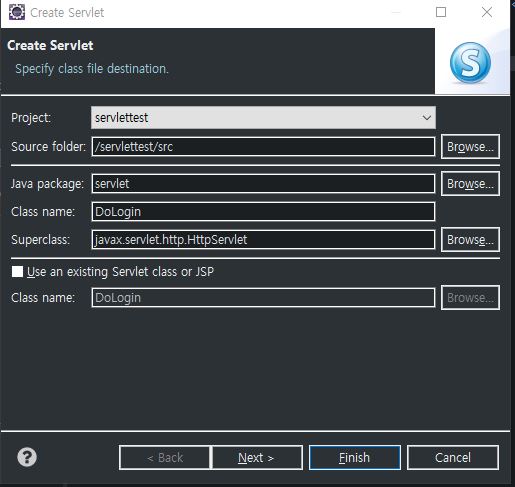Enable Use an existing Servlet class or JSP
Screen dimensions: 515x487
tap(17, 271)
